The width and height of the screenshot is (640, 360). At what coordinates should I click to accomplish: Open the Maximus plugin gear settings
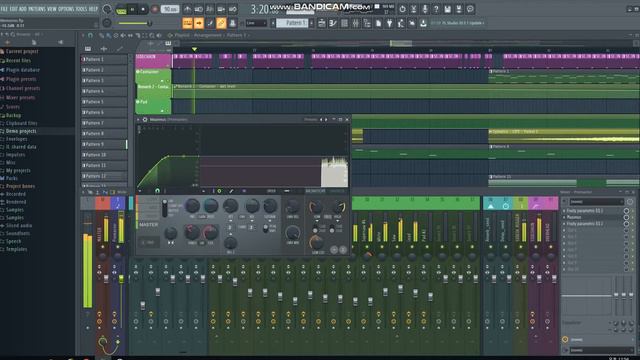(x=145, y=120)
